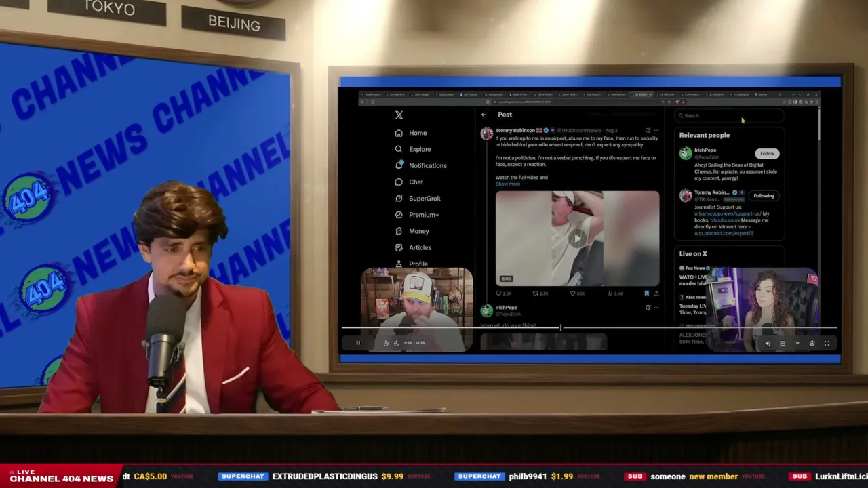Click the video progress bar handle
The height and width of the screenshot is (488, 868).
pos(561,328)
